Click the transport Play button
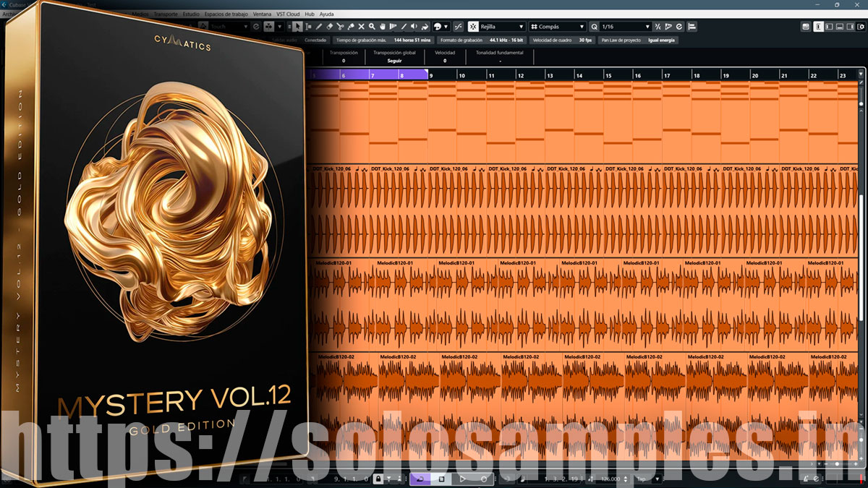The height and width of the screenshot is (488, 868). click(x=463, y=479)
